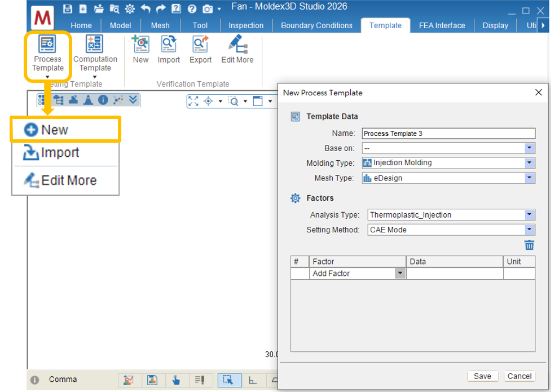Click the Computation Template ribbon button
Image resolution: width=559 pixels, height=392 pixels.
point(95,56)
